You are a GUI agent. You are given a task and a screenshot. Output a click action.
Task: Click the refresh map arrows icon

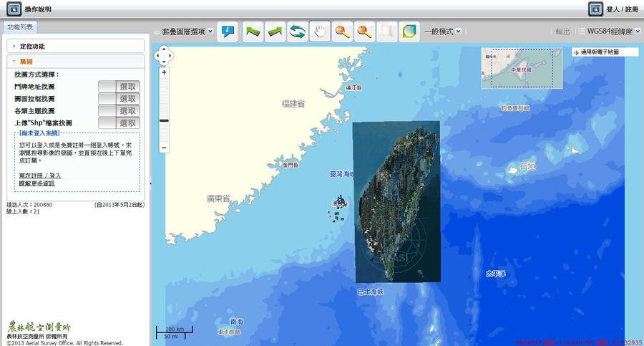click(x=298, y=32)
